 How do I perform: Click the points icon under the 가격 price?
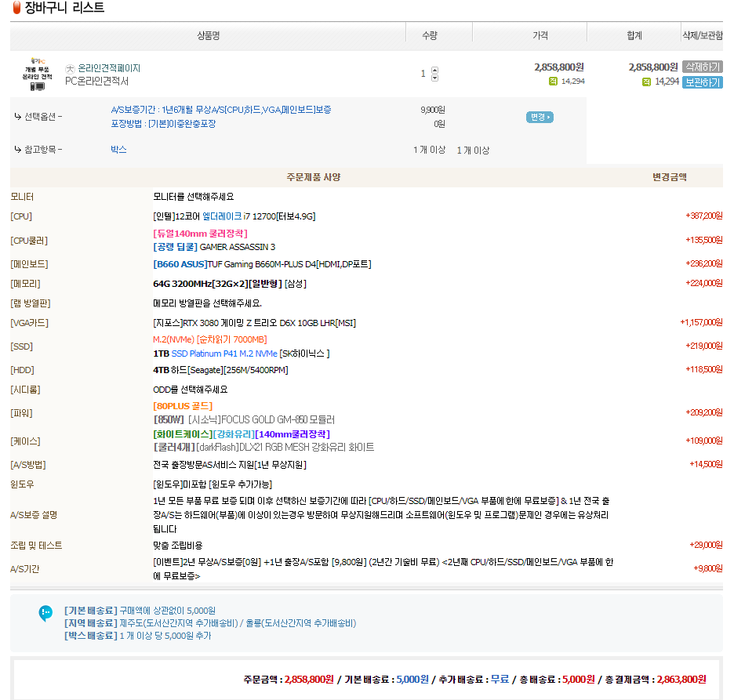click(553, 82)
